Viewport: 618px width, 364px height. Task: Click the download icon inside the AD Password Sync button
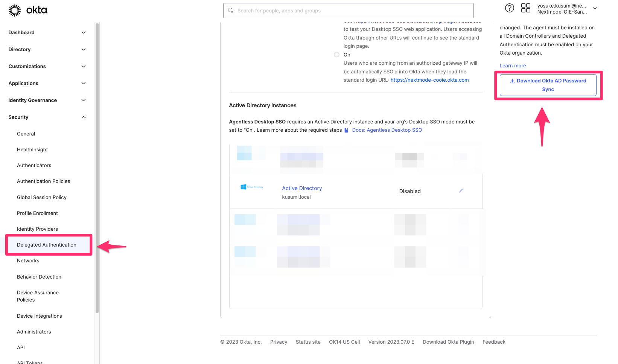(x=512, y=81)
